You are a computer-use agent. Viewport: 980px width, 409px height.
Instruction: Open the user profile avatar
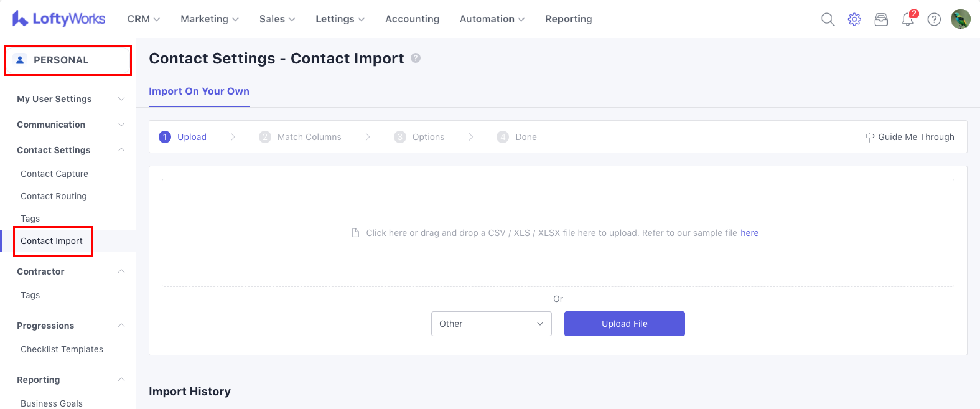(960, 19)
